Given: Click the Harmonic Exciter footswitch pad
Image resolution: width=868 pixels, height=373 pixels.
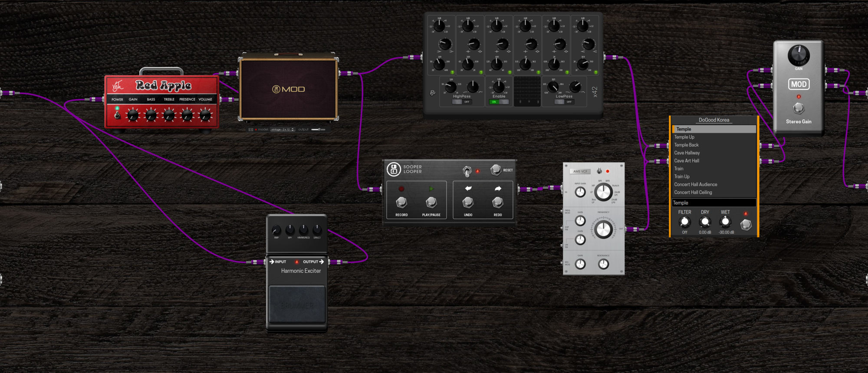Looking at the screenshot, I should pyautogui.click(x=297, y=304).
